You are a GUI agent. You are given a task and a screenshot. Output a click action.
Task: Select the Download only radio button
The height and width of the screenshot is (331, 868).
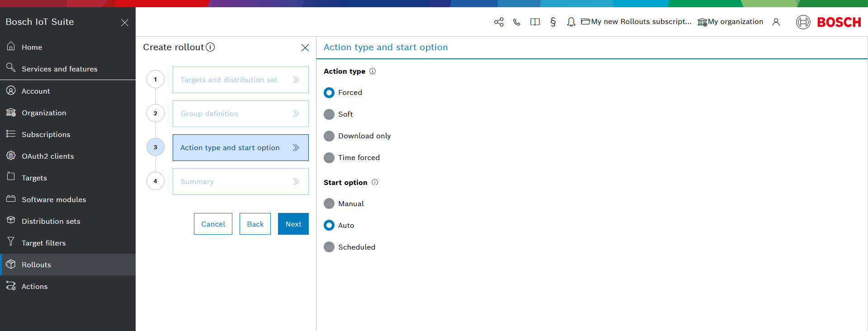pos(329,136)
